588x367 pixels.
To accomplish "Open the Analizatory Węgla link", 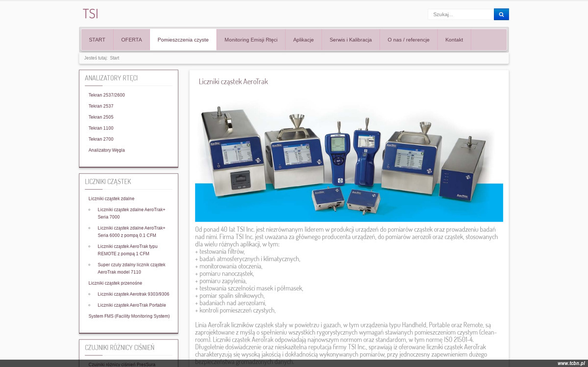I will (107, 150).
